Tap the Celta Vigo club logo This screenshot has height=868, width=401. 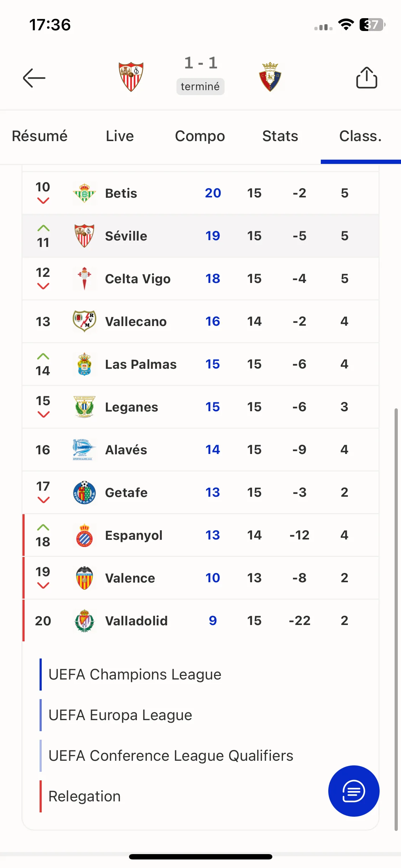(84, 279)
